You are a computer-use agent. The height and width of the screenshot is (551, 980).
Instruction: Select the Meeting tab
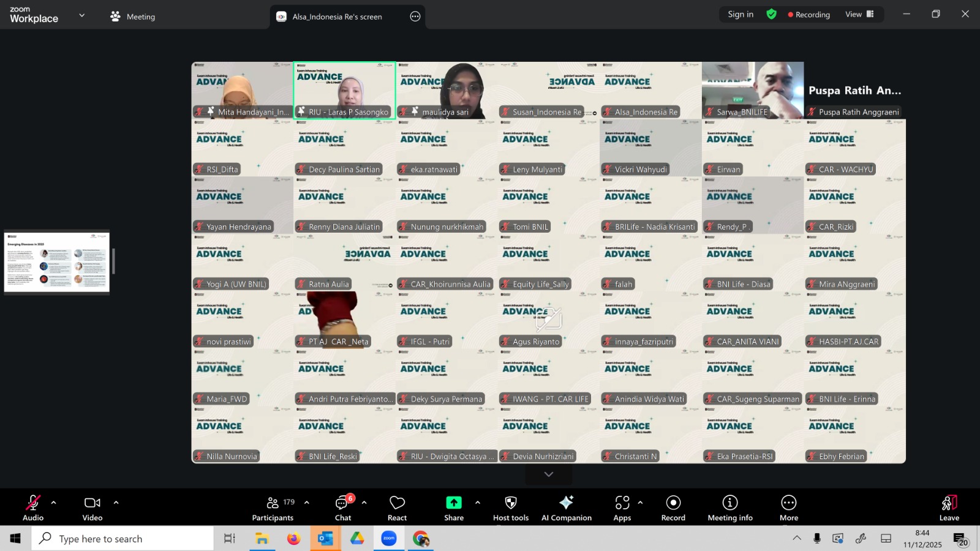pos(133,17)
